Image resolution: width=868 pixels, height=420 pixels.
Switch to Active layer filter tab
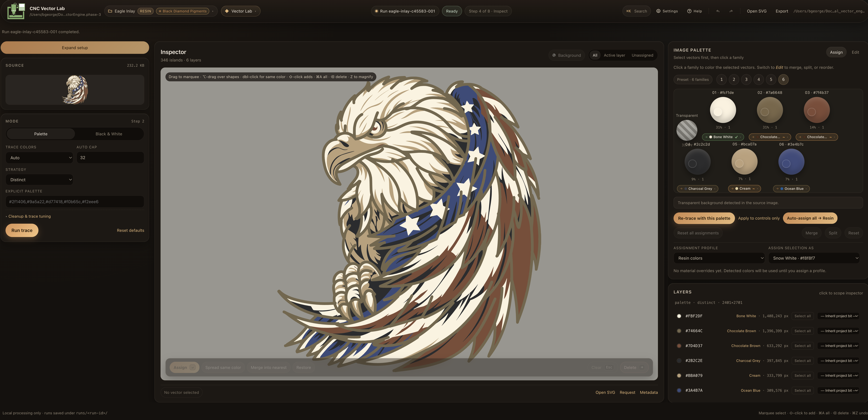pyautogui.click(x=614, y=55)
